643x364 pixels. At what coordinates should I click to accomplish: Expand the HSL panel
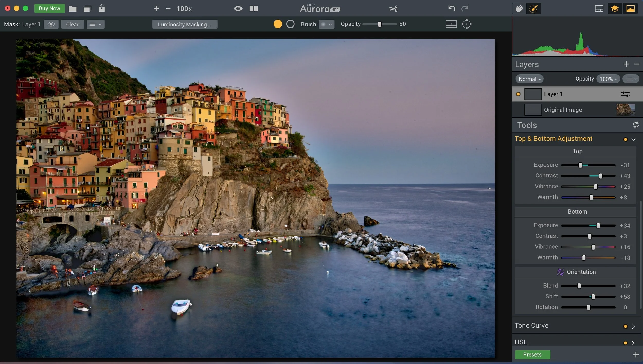point(633,343)
